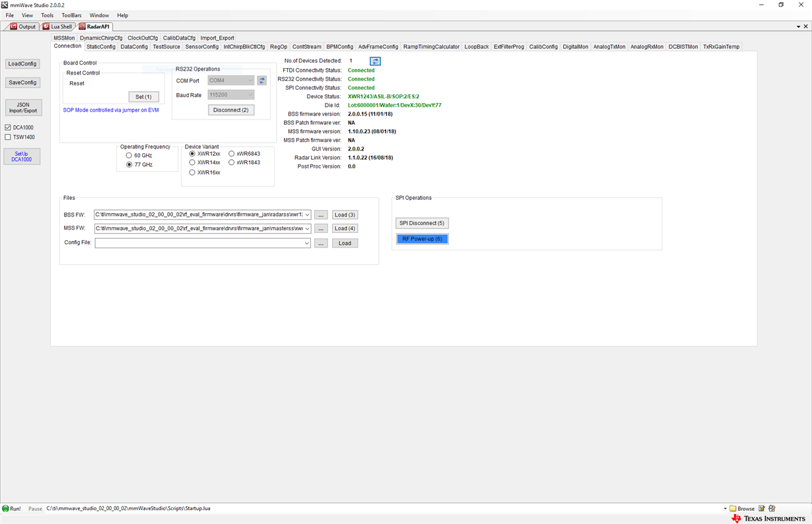
Task: Click the mmWave Studio title bar app icon
Action: point(5,5)
